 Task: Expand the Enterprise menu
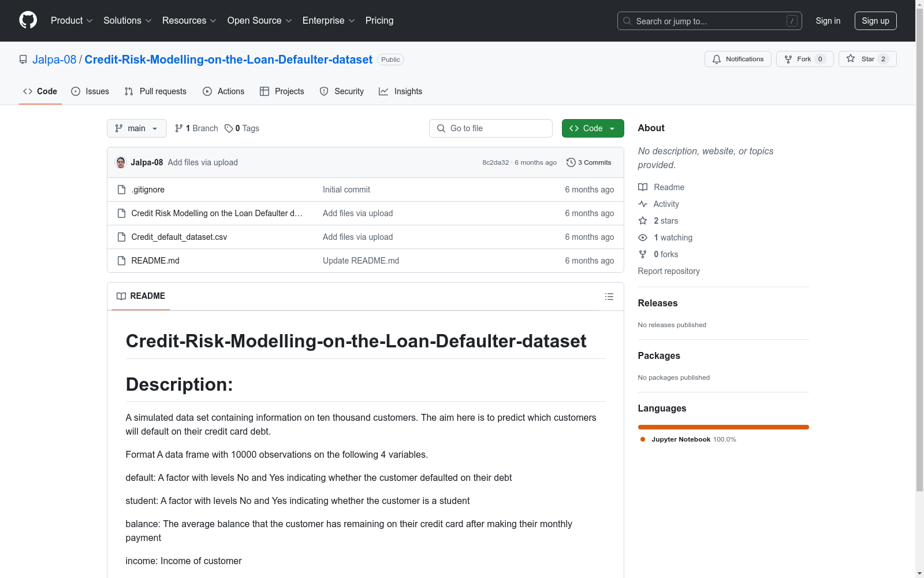[329, 21]
